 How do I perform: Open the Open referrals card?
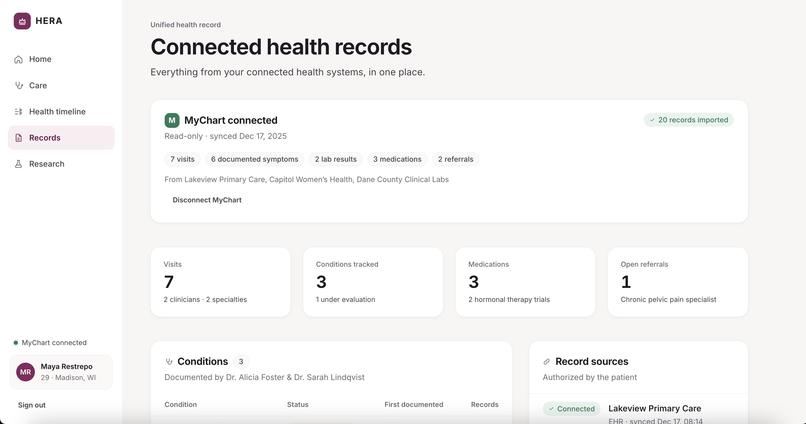pos(677,282)
